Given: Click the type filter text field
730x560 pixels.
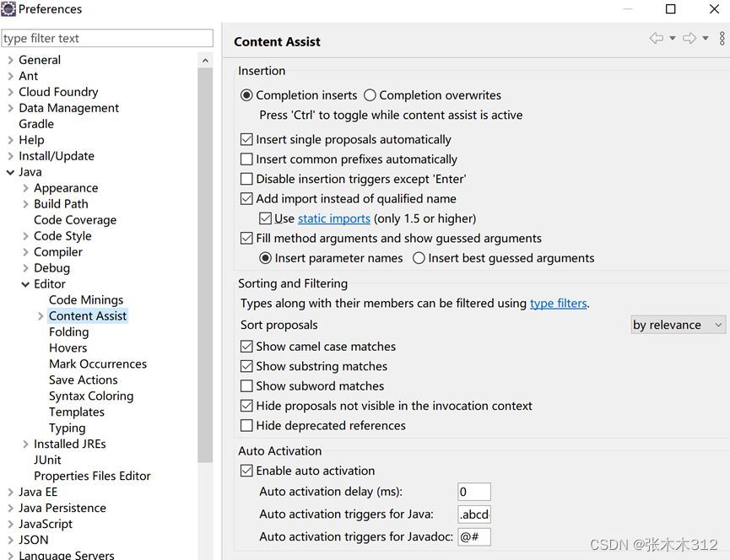Looking at the screenshot, I should click(x=107, y=38).
